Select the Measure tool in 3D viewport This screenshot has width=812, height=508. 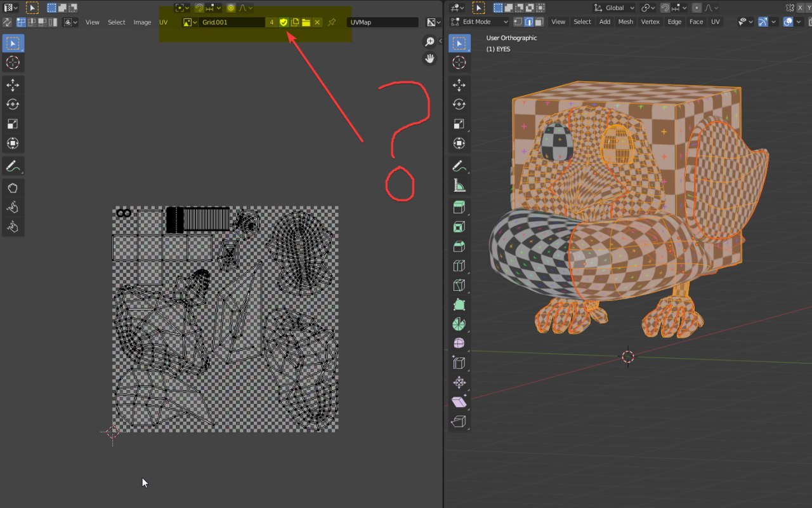pyautogui.click(x=459, y=186)
